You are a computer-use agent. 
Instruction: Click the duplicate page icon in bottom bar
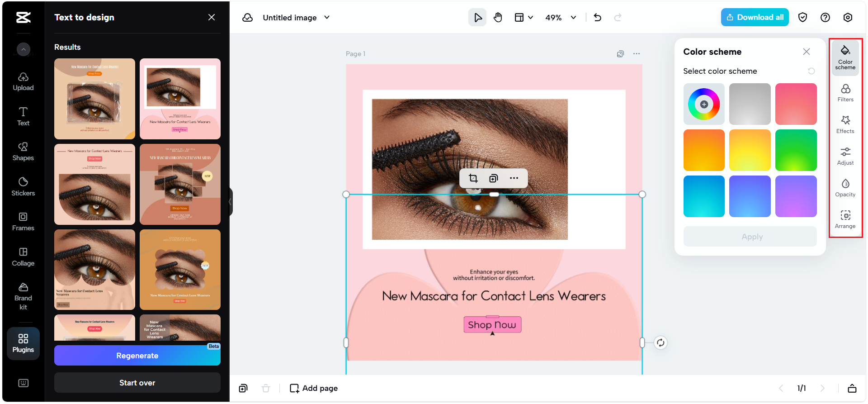click(243, 388)
